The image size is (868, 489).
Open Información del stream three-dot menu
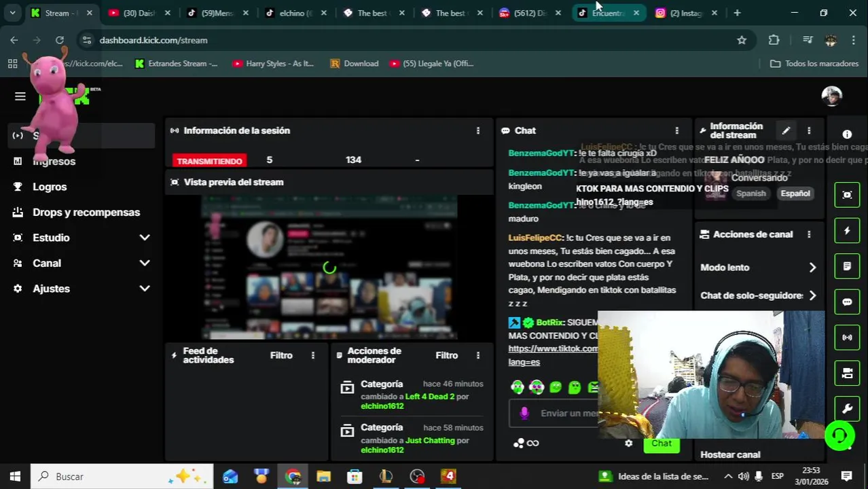[x=809, y=130]
